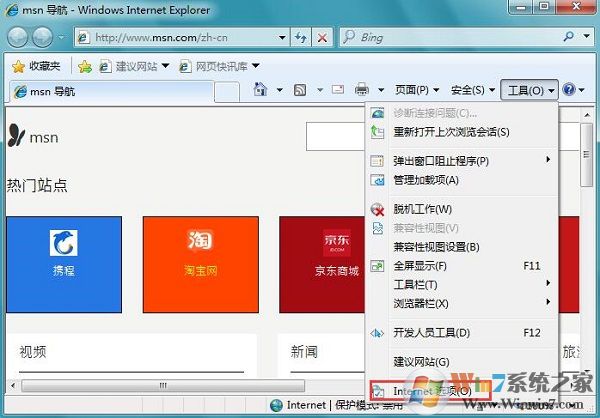Click the vertical scrollbar thumb
Image resolution: width=600 pixels, height=418 pixels.
[587, 155]
